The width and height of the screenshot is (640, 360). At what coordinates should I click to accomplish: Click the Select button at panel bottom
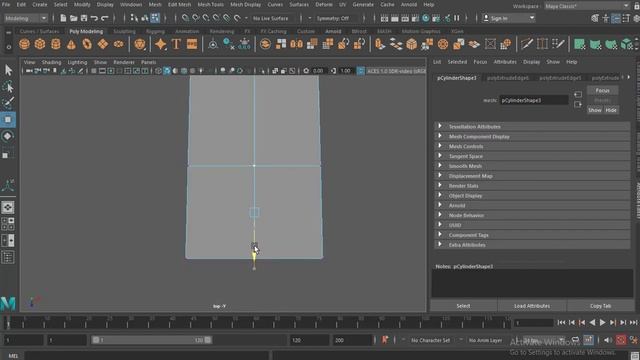tap(463, 306)
